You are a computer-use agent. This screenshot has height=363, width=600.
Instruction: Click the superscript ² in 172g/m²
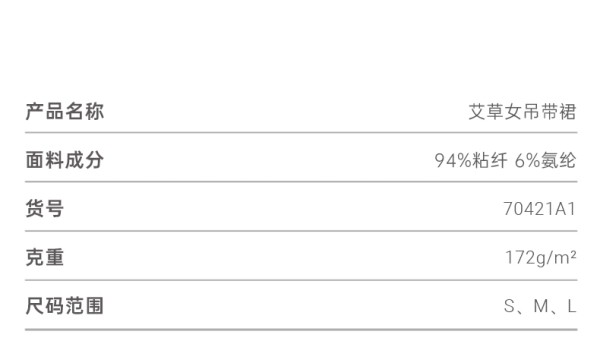click(x=573, y=253)
